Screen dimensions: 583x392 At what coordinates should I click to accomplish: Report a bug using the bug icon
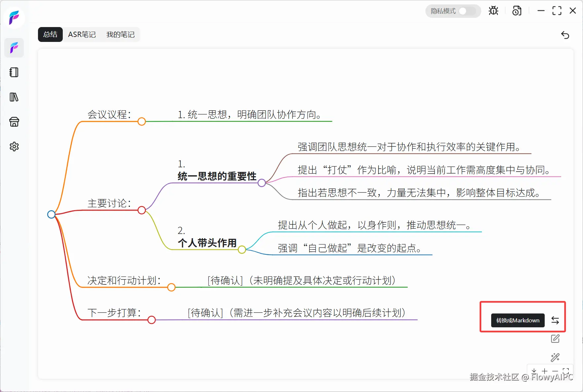493,11
